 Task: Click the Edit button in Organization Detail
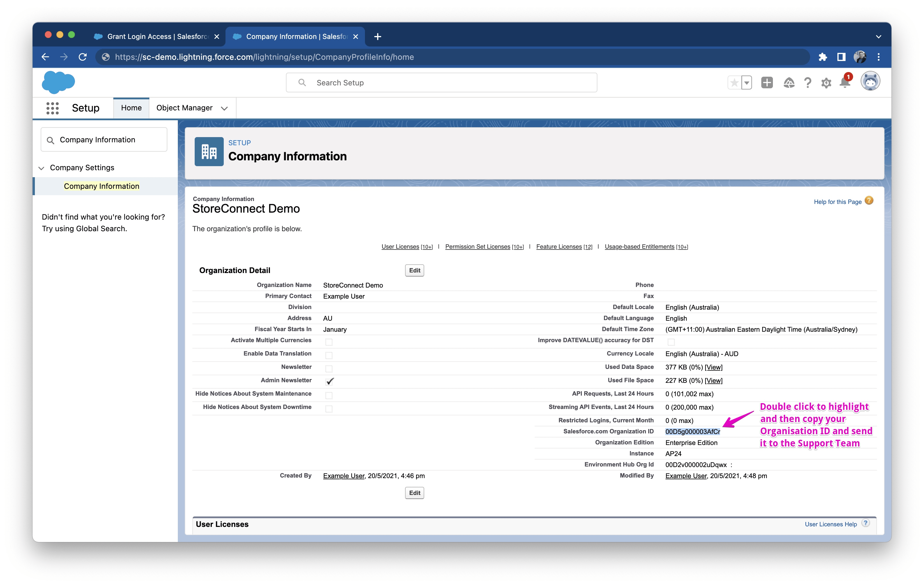pyautogui.click(x=414, y=270)
